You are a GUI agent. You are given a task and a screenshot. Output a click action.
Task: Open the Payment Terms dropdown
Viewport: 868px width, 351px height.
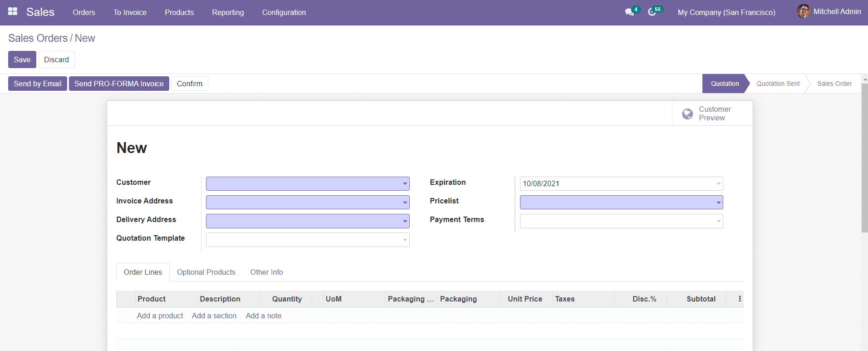click(718, 222)
